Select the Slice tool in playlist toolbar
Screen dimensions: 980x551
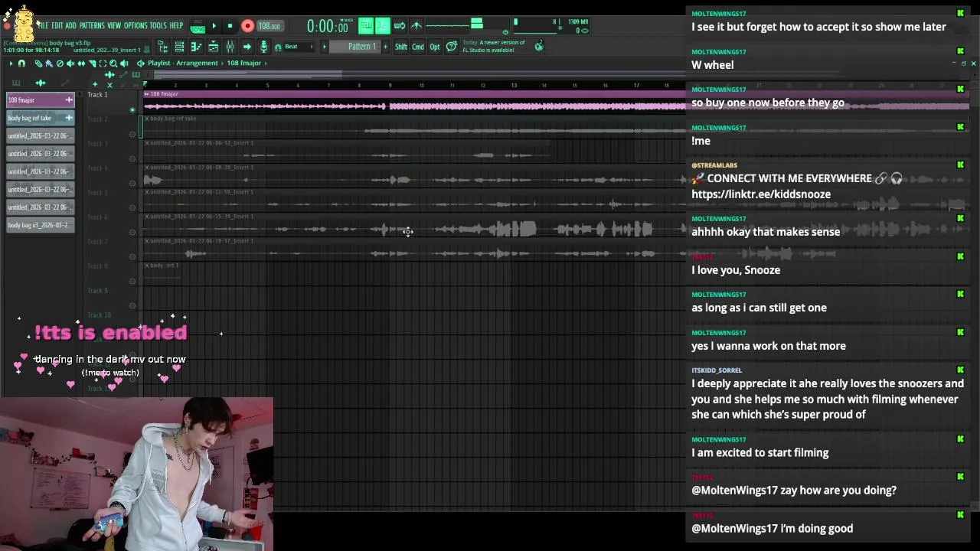click(92, 64)
